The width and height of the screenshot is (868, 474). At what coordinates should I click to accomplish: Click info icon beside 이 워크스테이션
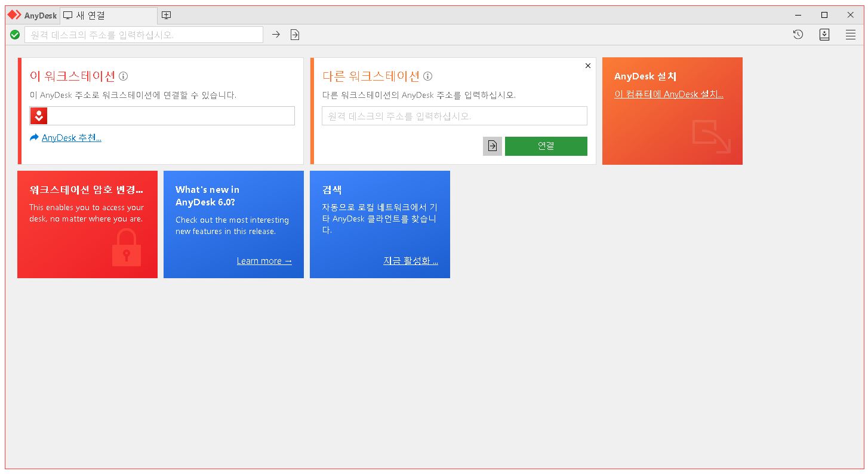click(123, 76)
